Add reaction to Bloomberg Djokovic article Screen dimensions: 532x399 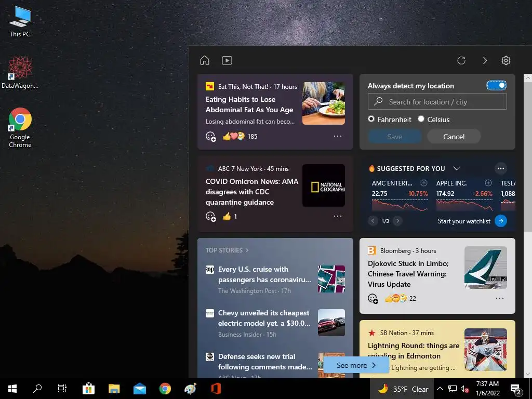(373, 299)
